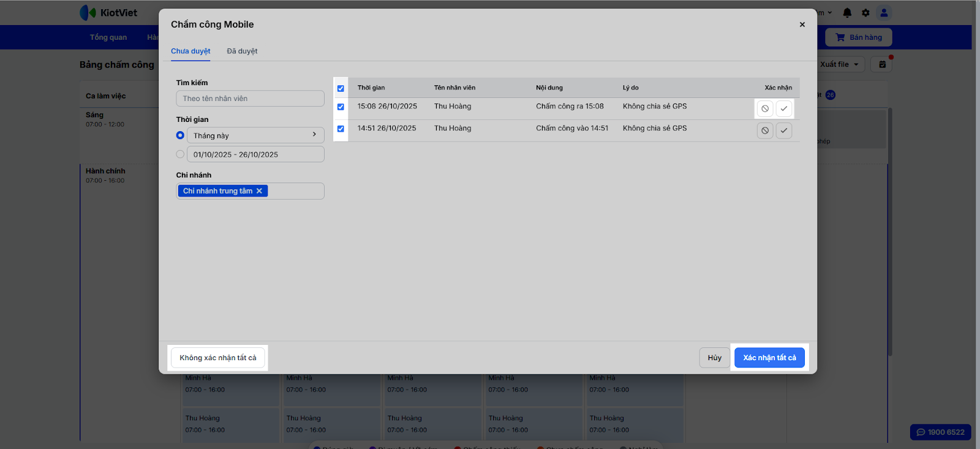980x449 pixels.
Task: Uncheck the 15:08 26/10/2025 row checkbox
Action: click(x=341, y=107)
